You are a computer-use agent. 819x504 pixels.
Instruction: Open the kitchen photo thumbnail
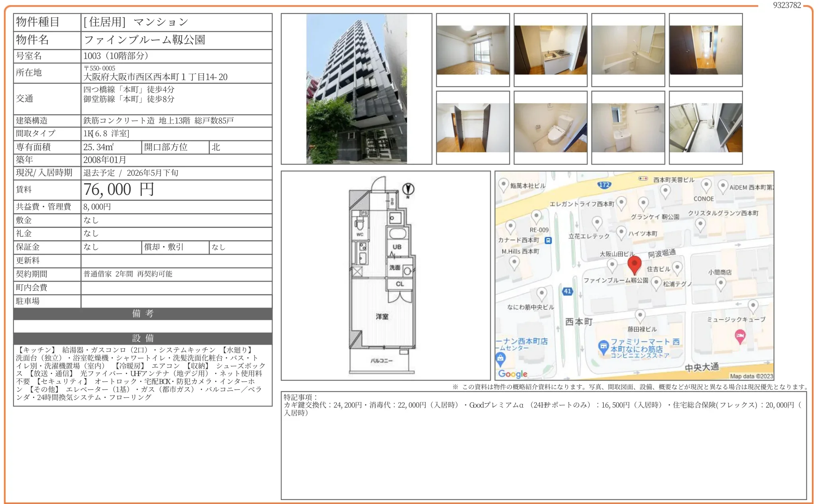(x=550, y=50)
